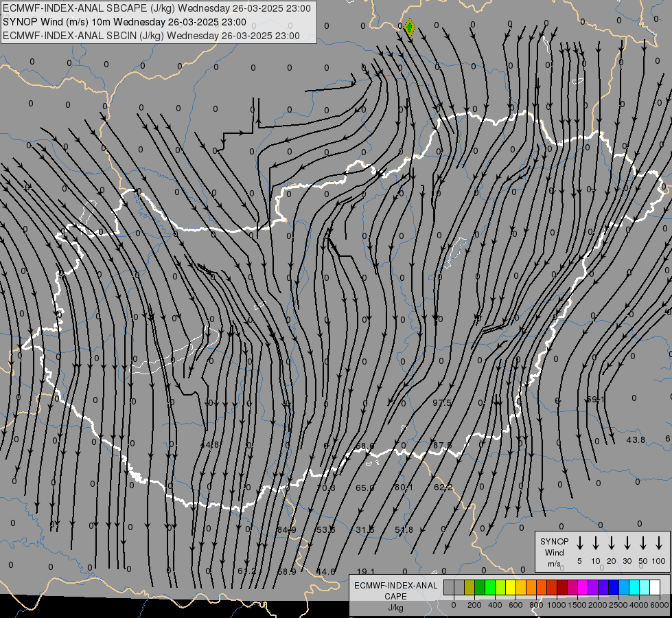The width and height of the screenshot is (672, 618).
Task: Select the amber CAPE legend swatch
Action: click(521, 587)
